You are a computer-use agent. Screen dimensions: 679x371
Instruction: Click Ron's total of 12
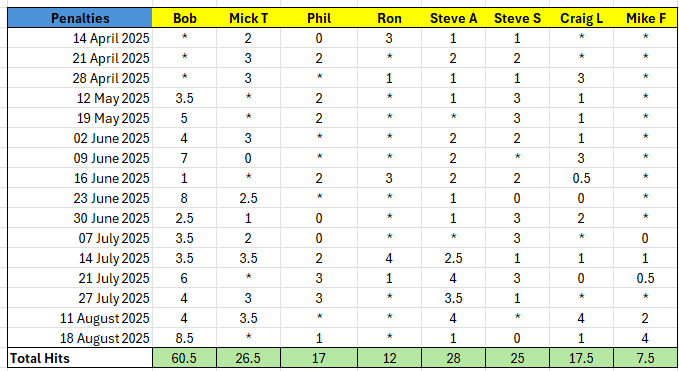coord(389,358)
